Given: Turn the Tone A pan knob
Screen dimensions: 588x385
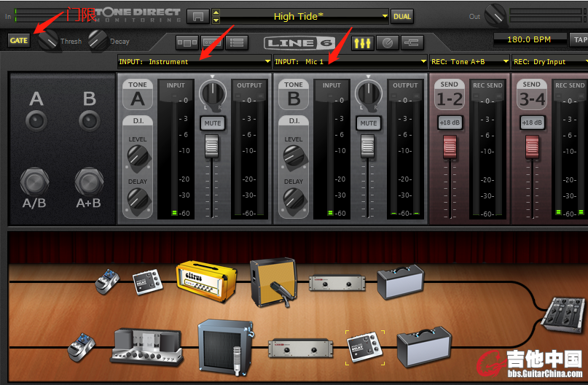Looking at the screenshot, I should [x=213, y=94].
